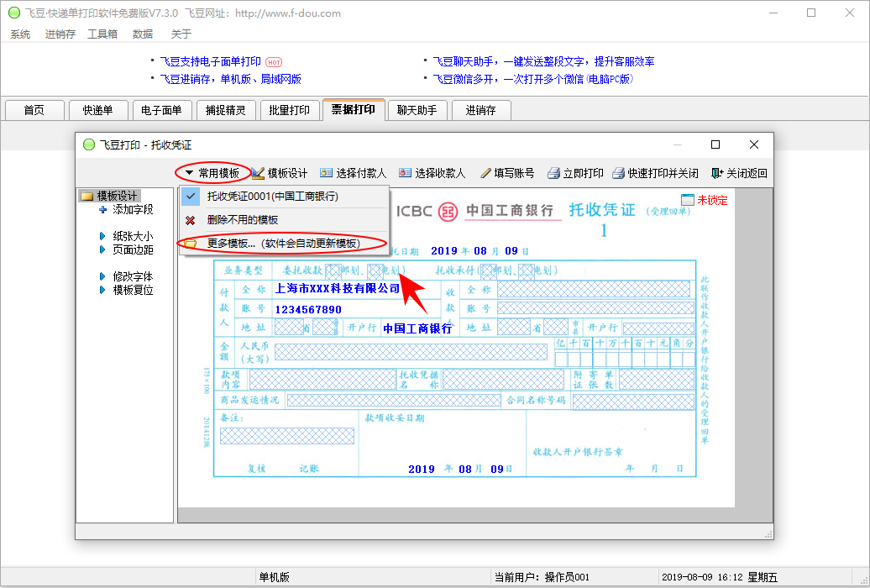Open link 飞豆支持电子面单打印
This screenshot has width=870, height=588.
click(x=210, y=61)
